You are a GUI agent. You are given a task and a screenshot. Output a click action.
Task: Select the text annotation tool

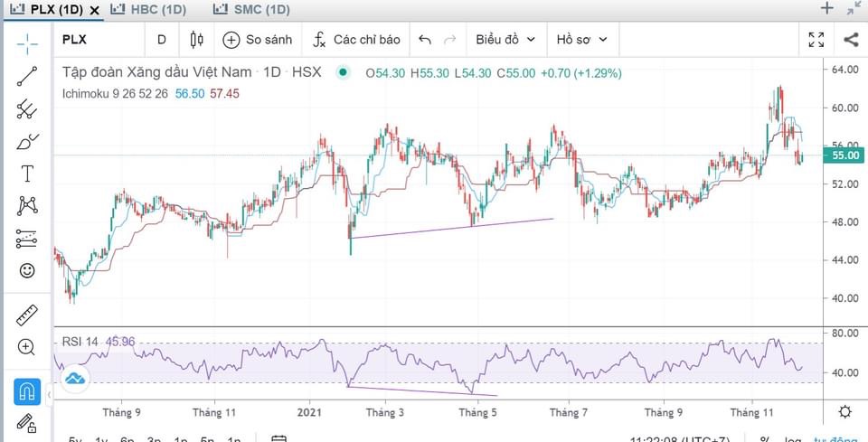[26, 174]
